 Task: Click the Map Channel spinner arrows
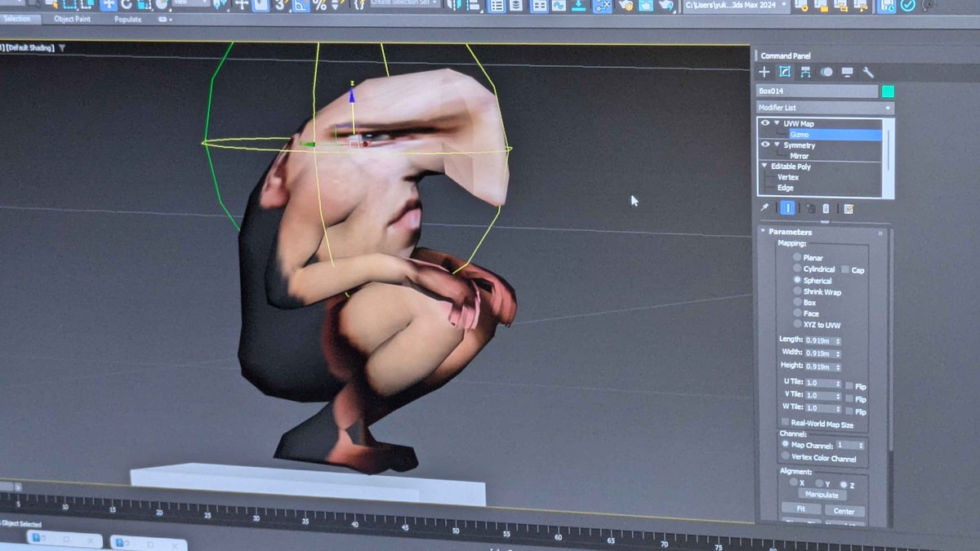click(x=861, y=446)
